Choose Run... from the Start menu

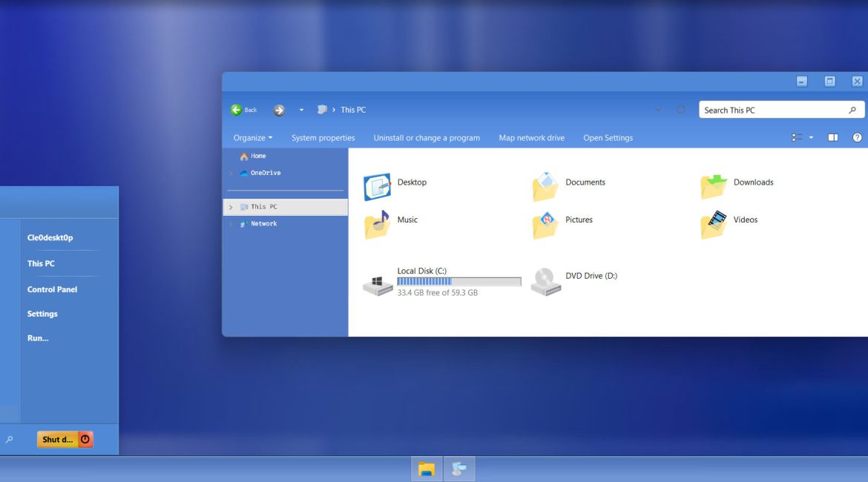(x=38, y=338)
